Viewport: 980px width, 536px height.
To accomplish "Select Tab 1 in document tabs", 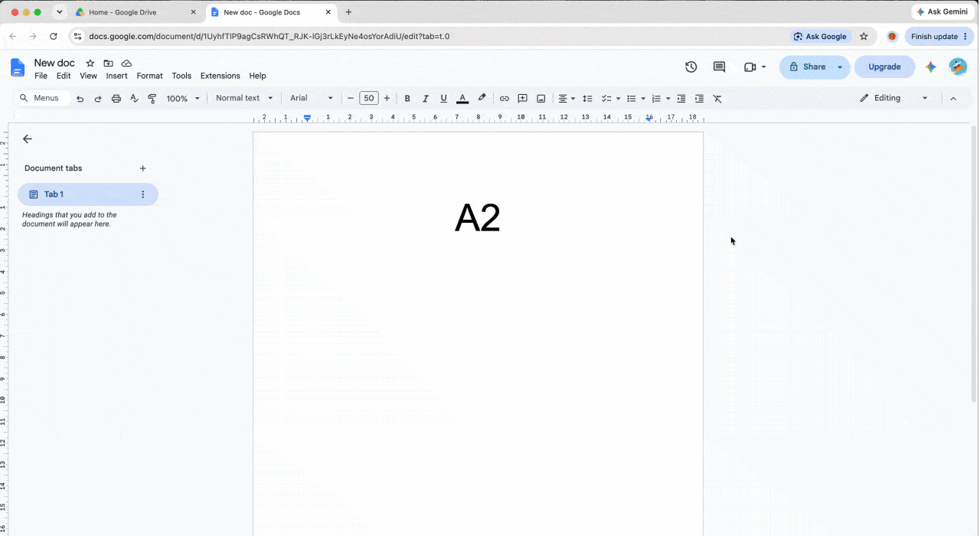I will pos(88,194).
